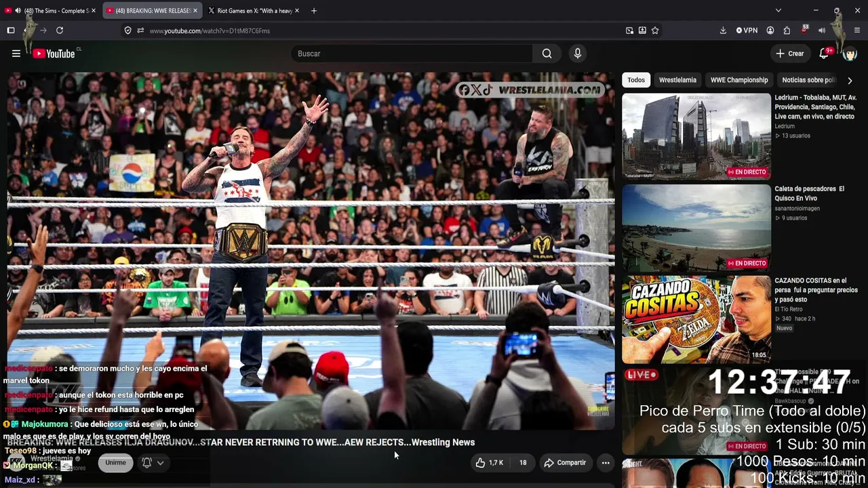Start a voice search with the microphone

(578, 54)
